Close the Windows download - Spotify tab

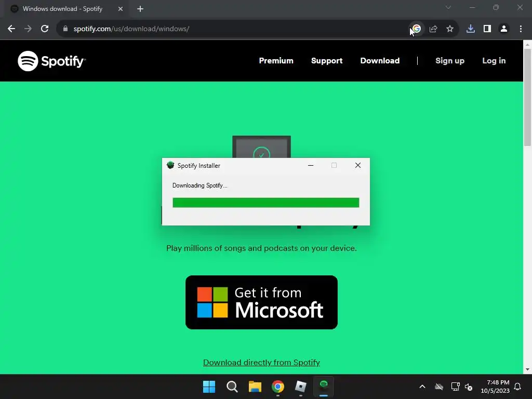(121, 9)
